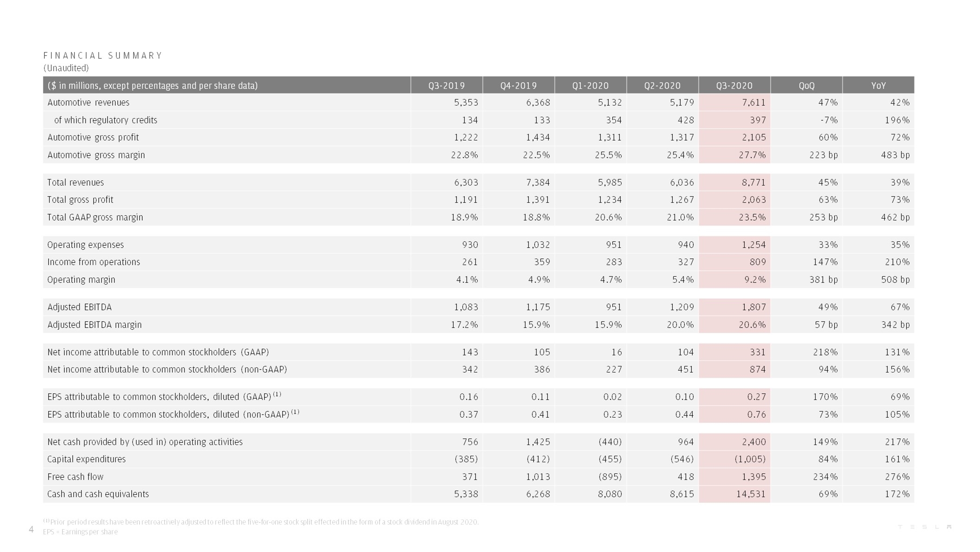Select page number 4
The width and height of the screenshot is (980, 552).
click(x=31, y=529)
